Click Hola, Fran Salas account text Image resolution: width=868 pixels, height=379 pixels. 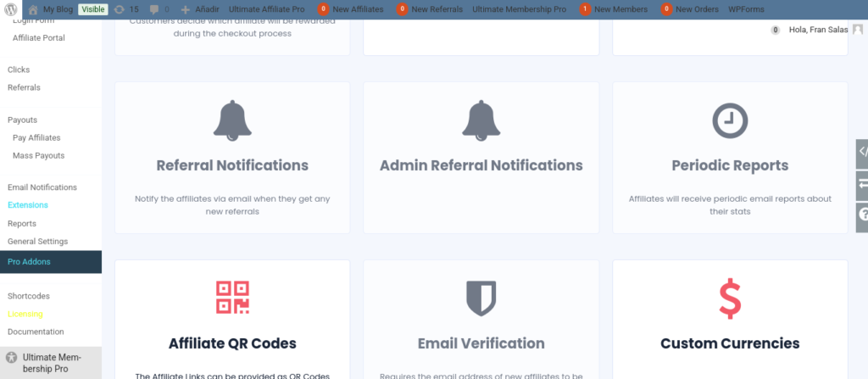point(818,30)
